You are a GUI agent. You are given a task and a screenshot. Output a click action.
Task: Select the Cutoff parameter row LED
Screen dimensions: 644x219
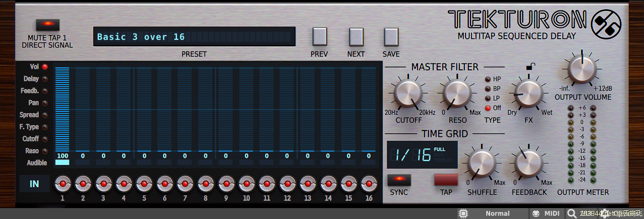click(x=45, y=139)
